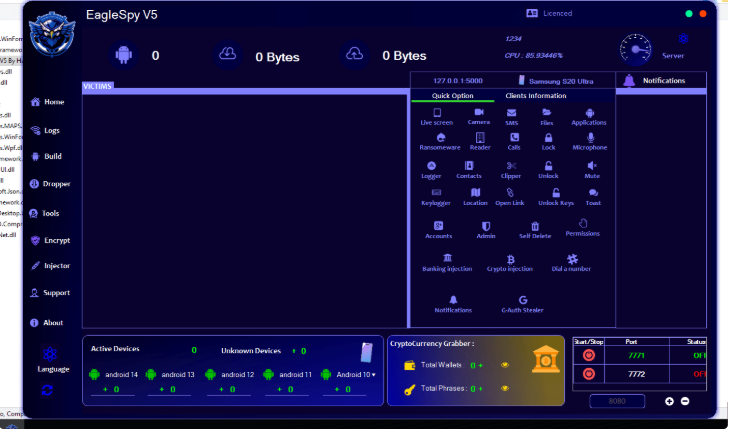Click the EagleSpy owl logo
Viewport: 729px width, 431px height.
click(x=52, y=34)
